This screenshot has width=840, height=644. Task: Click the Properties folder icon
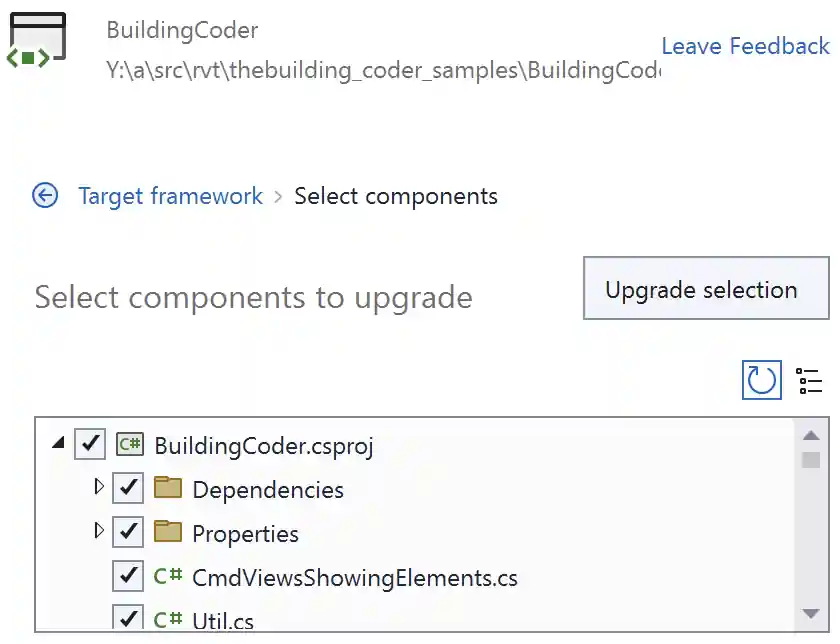167,533
